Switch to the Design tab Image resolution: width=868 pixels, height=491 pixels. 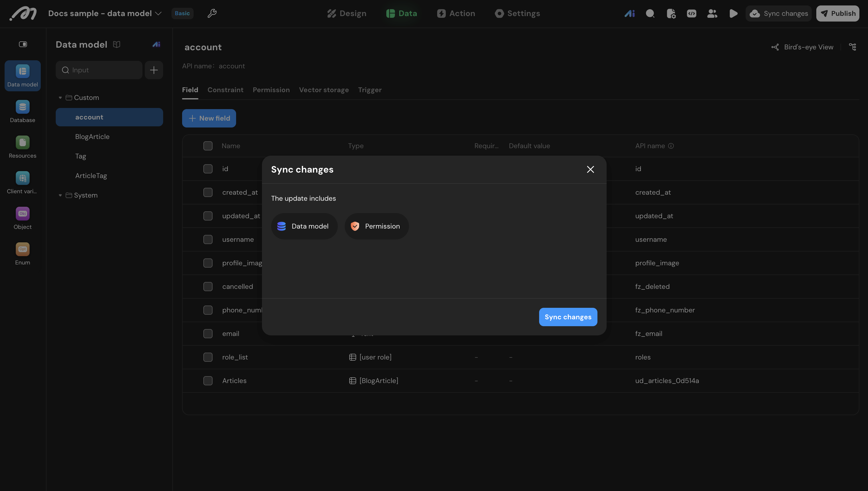pos(347,13)
